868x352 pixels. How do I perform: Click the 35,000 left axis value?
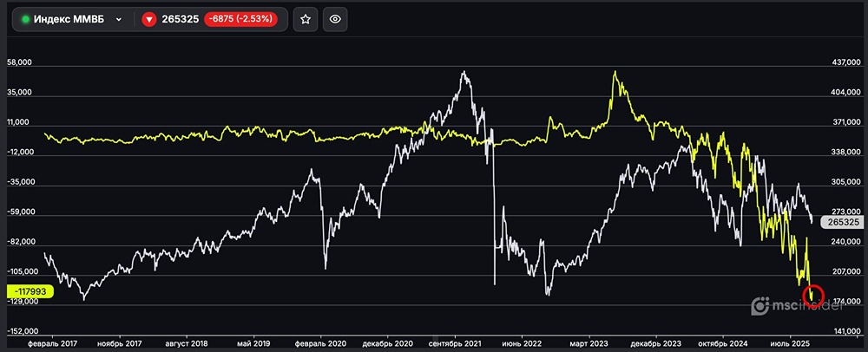[19, 93]
